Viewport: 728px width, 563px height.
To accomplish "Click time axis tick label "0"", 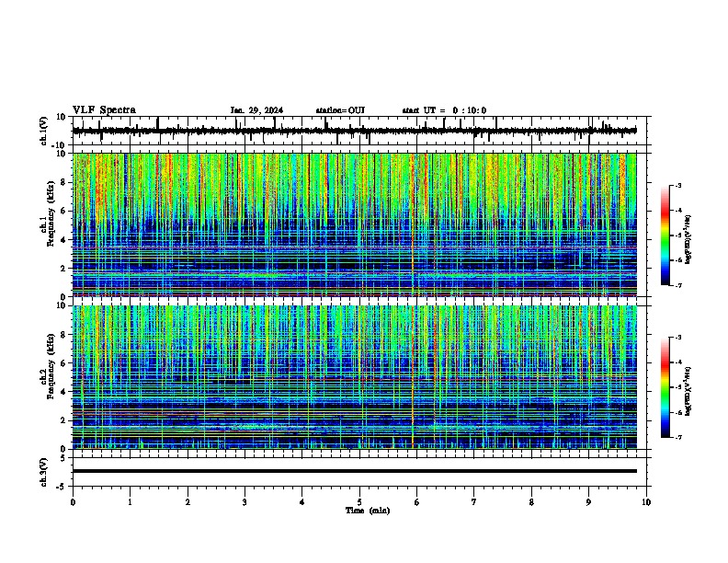I will click(73, 502).
